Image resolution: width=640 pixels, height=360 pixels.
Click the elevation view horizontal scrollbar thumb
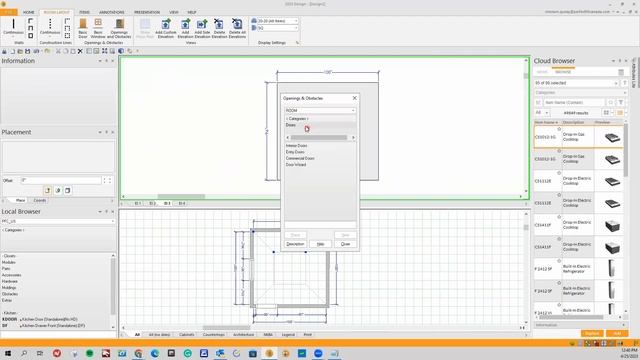(181, 196)
